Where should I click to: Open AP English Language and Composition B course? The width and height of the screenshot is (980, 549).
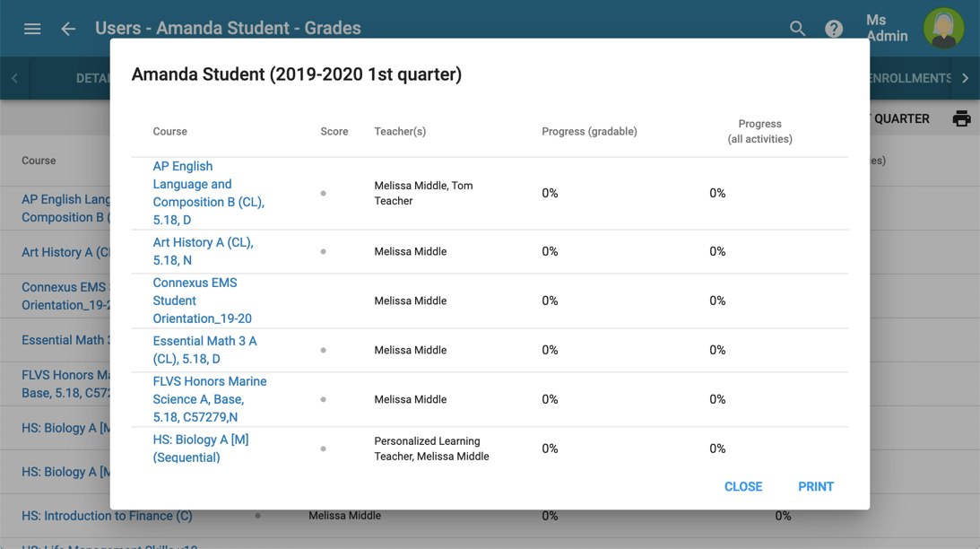tap(208, 192)
